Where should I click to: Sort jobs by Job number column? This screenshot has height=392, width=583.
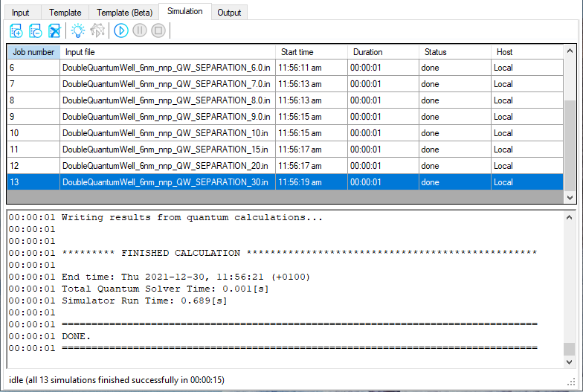point(33,52)
